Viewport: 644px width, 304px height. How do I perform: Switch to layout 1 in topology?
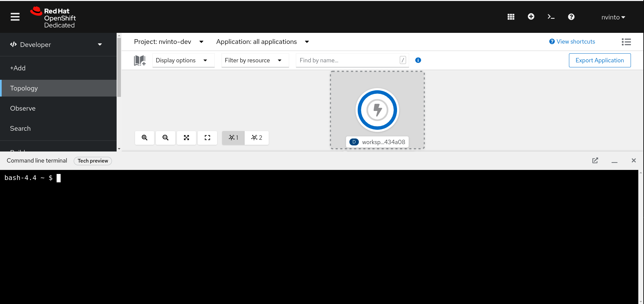click(x=233, y=138)
